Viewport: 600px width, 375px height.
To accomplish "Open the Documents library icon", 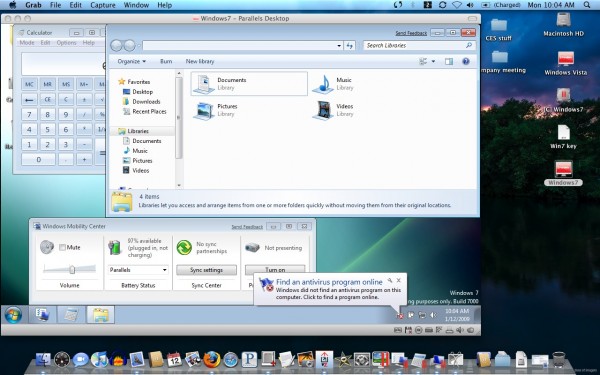I will click(x=203, y=84).
